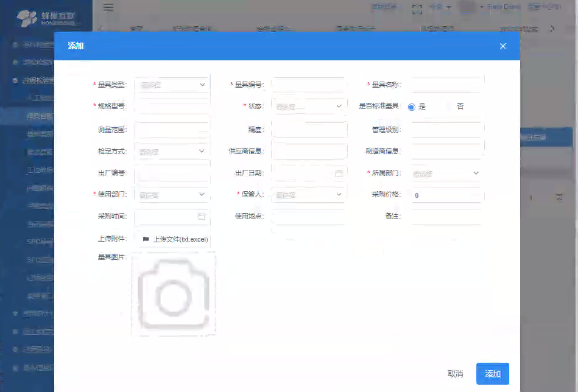Close the 添加 dialog with the X icon
Image resolution: width=578 pixels, height=392 pixels.
503,46
